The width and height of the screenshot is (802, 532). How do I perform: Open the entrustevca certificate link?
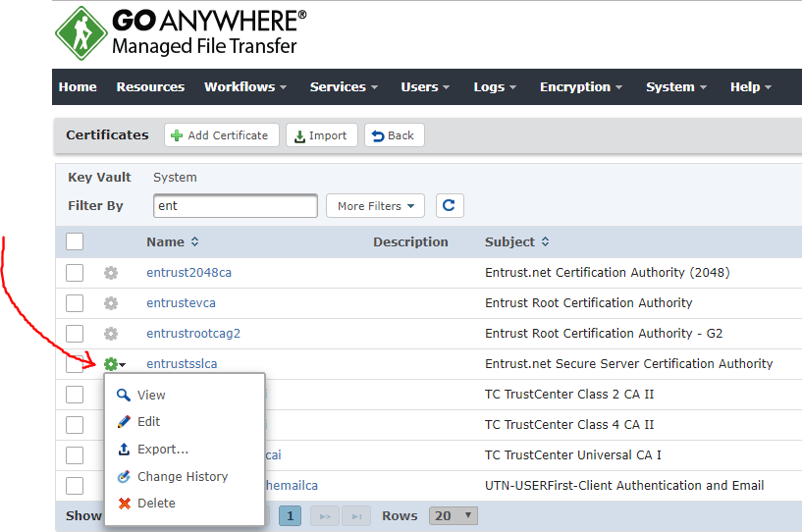pyautogui.click(x=181, y=303)
